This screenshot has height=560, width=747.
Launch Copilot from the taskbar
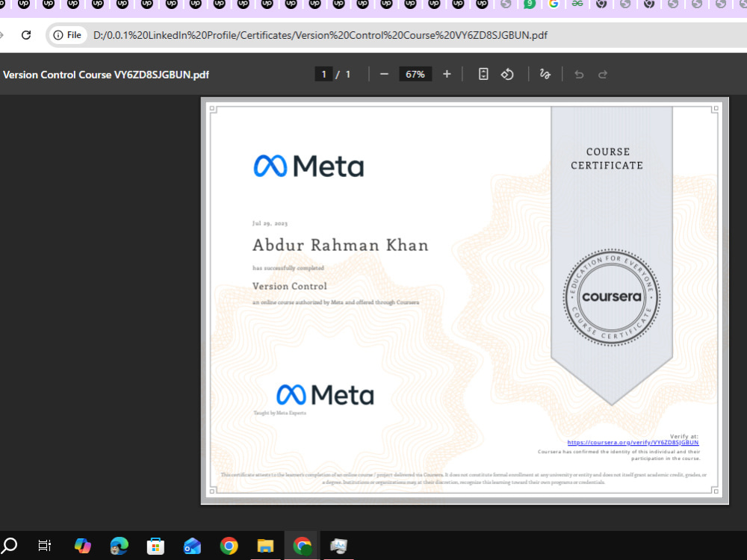pos(82,546)
